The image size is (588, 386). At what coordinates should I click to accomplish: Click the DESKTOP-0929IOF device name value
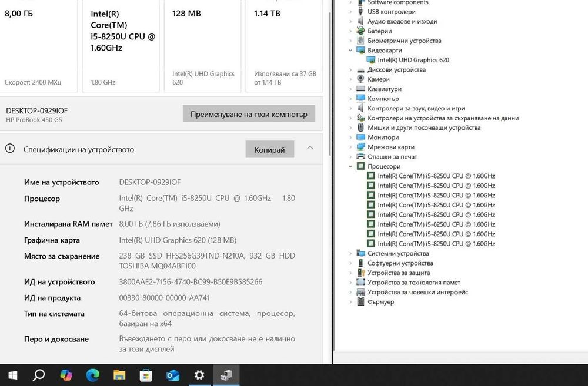point(149,182)
